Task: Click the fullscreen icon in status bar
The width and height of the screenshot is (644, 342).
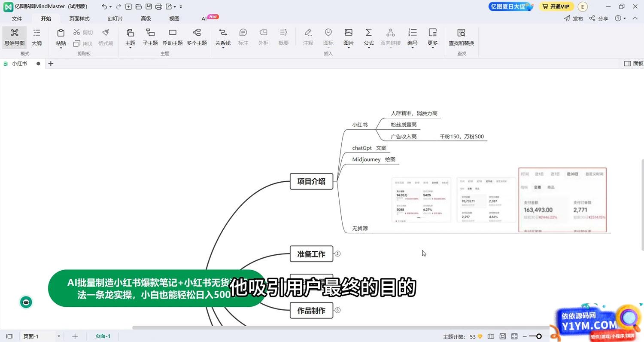Action: 514,336
